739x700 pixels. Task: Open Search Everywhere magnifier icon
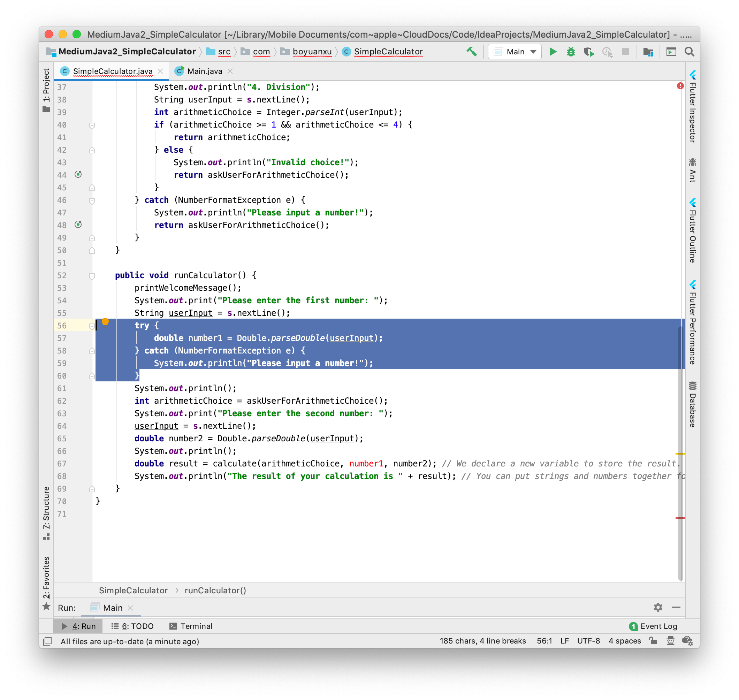point(689,52)
